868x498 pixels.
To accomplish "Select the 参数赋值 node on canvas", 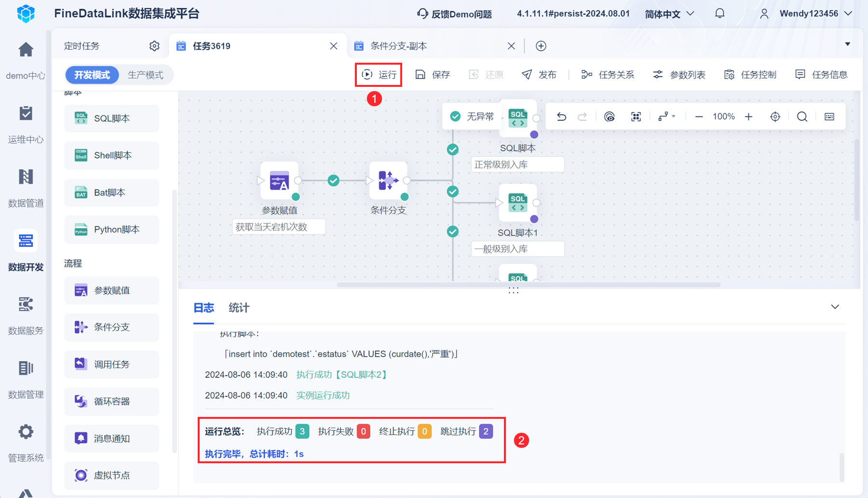I will point(280,180).
